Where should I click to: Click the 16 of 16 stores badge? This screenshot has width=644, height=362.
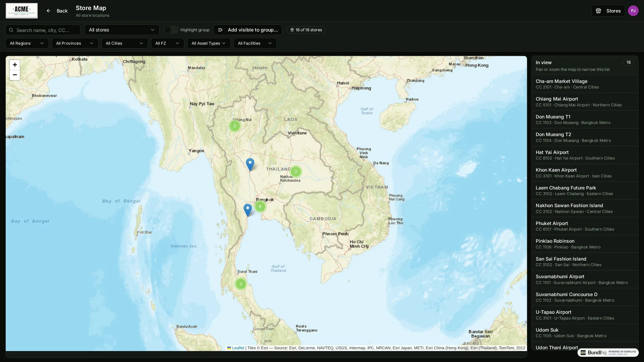306,30
